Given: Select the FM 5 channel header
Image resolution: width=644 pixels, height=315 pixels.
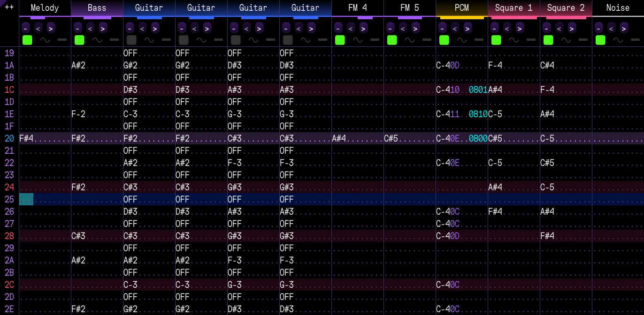Looking at the screenshot, I should (409, 8).
